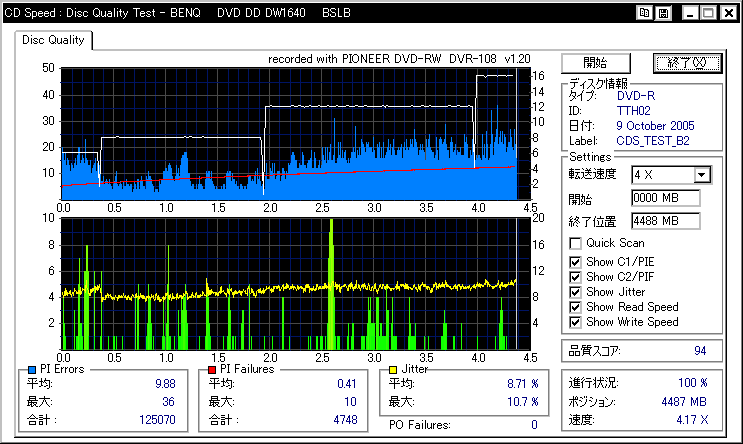Click the 開始 start button
743x444 pixels.
coord(596,63)
